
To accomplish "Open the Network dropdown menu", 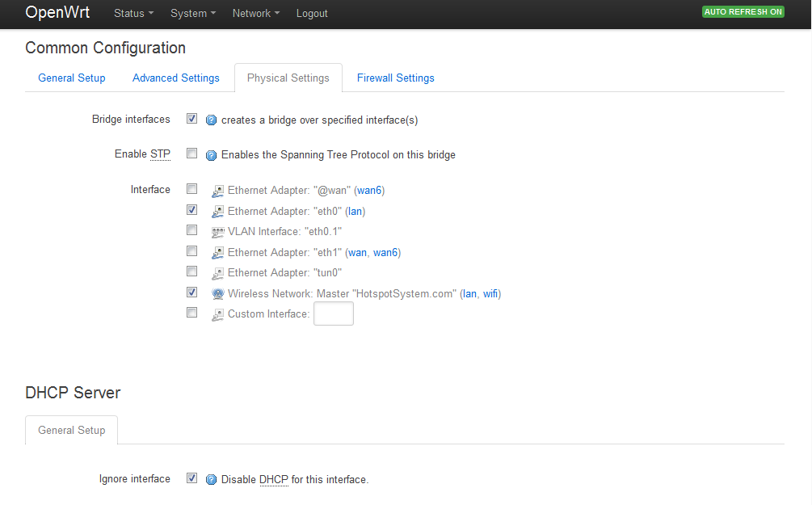I will 255,14.
